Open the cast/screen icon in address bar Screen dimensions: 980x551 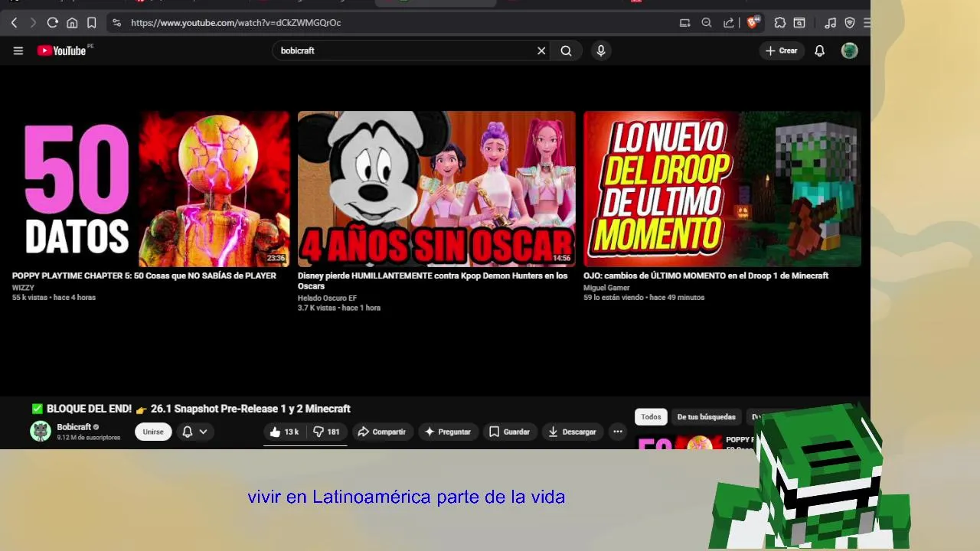[x=685, y=23]
